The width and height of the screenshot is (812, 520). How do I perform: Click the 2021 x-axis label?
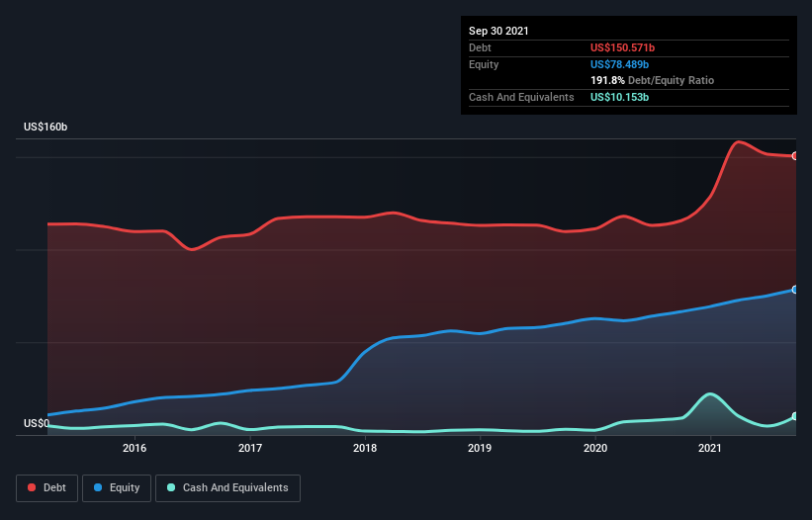(x=710, y=448)
